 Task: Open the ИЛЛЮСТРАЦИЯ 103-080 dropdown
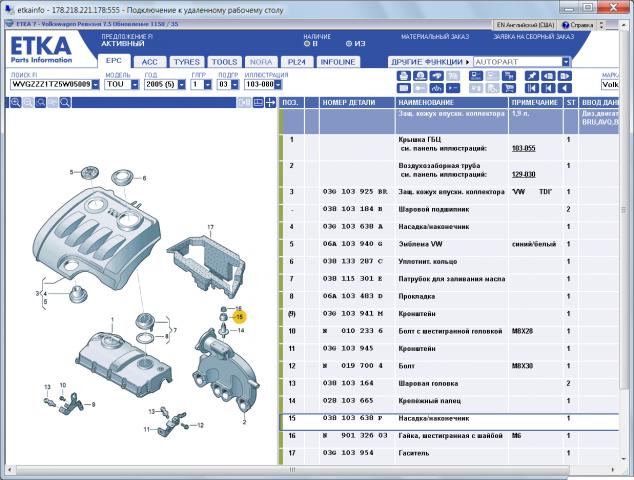click(278, 85)
